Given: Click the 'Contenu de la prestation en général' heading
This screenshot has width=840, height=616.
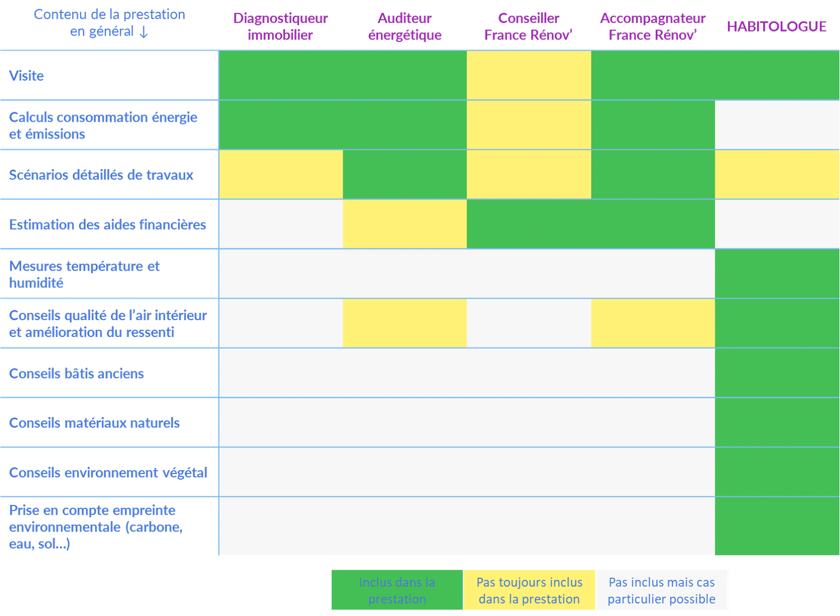Looking at the screenshot, I should 109,23.
